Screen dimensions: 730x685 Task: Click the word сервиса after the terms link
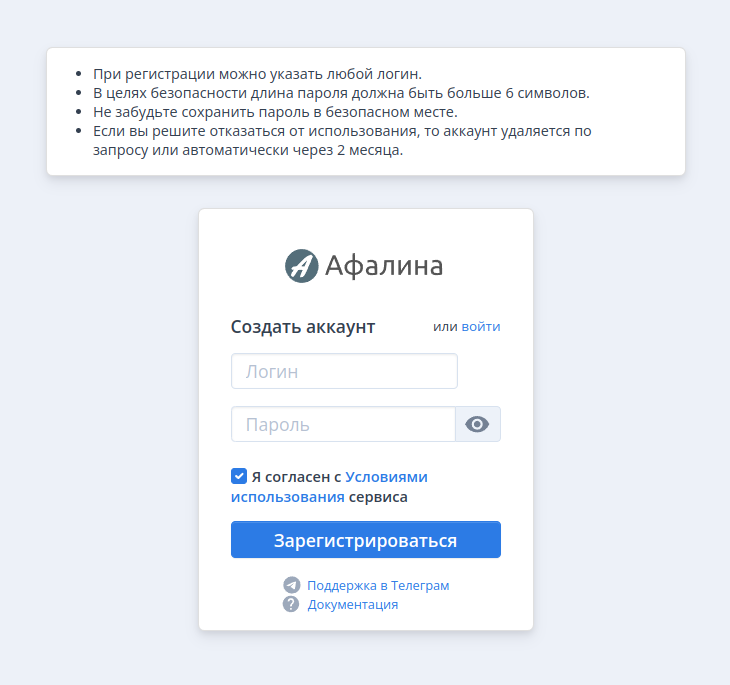coord(378,497)
